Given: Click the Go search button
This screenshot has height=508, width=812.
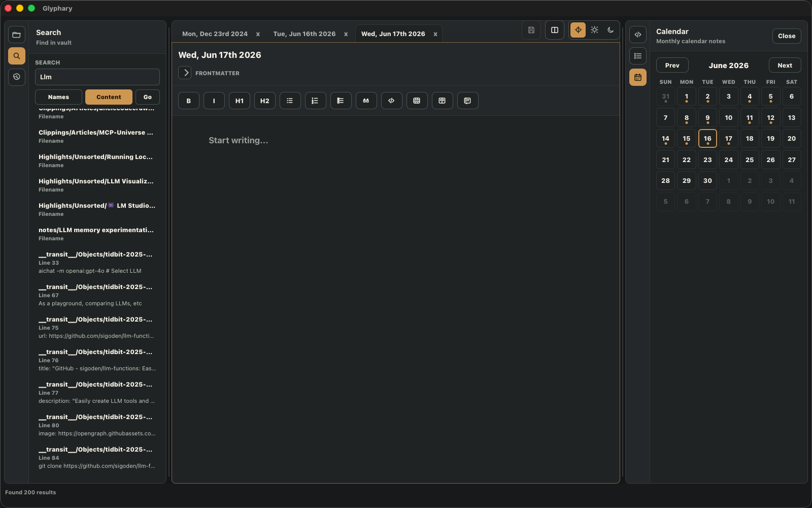Looking at the screenshot, I should pos(148,97).
